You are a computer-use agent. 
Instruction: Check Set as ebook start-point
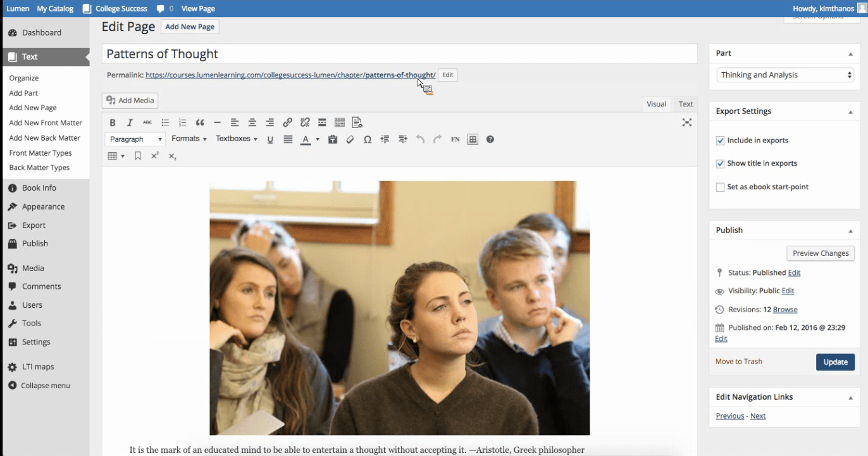(720, 187)
